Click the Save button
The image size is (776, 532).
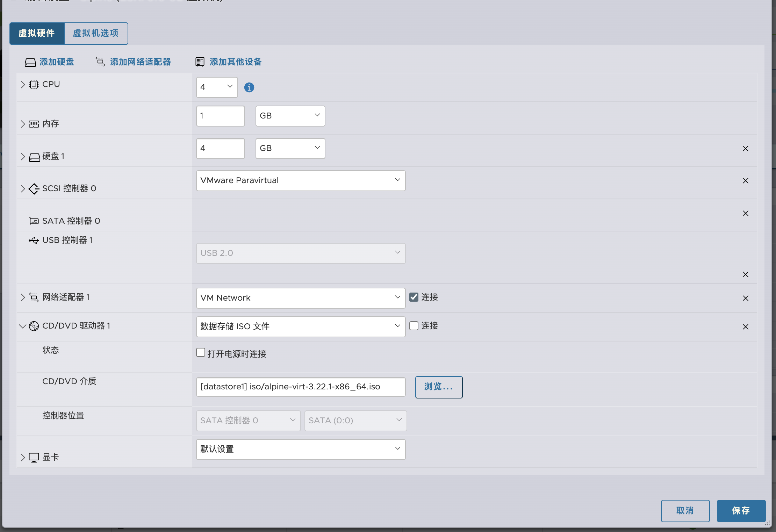click(741, 511)
